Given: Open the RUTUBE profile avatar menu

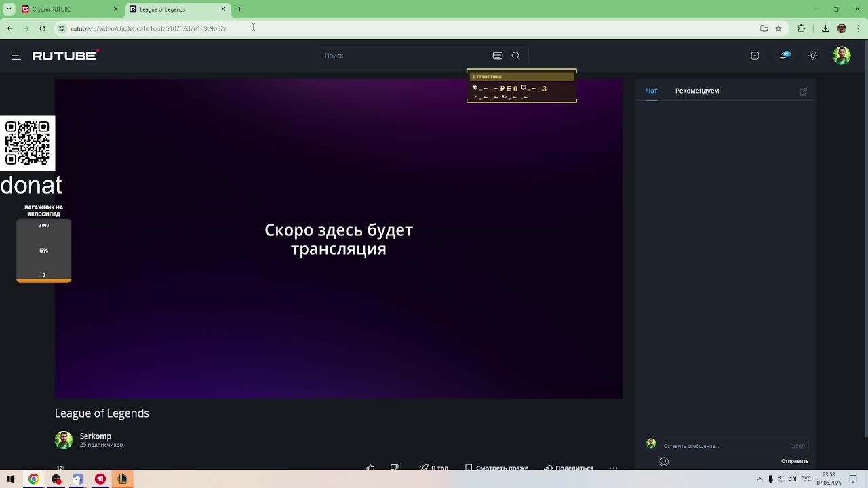Looking at the screenshot, I should [x=842, y=56].
